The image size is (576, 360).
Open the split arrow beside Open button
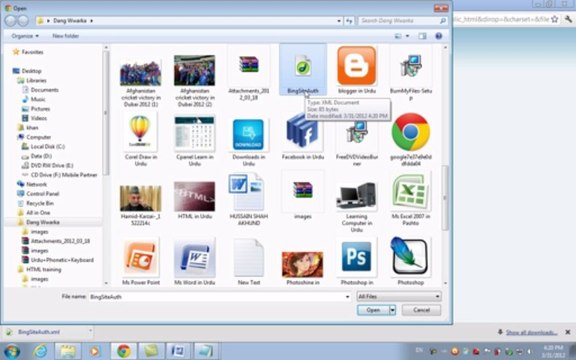pyautogui.click(x=392, y=310)
